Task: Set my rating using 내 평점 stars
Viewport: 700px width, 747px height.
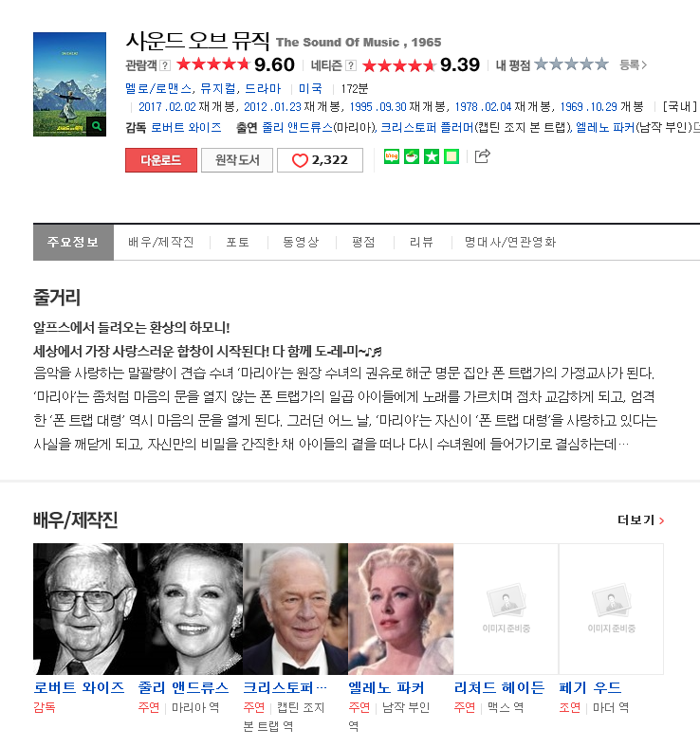Action: (571, 64)
